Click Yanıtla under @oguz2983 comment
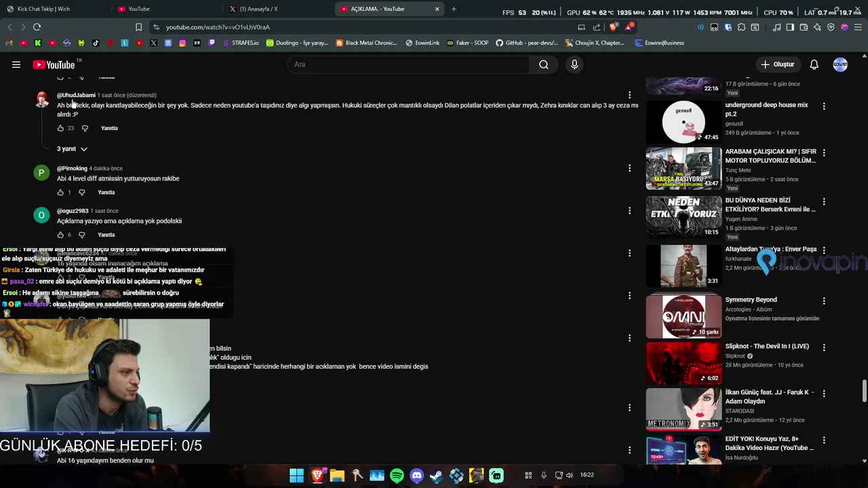 [106, 235]
